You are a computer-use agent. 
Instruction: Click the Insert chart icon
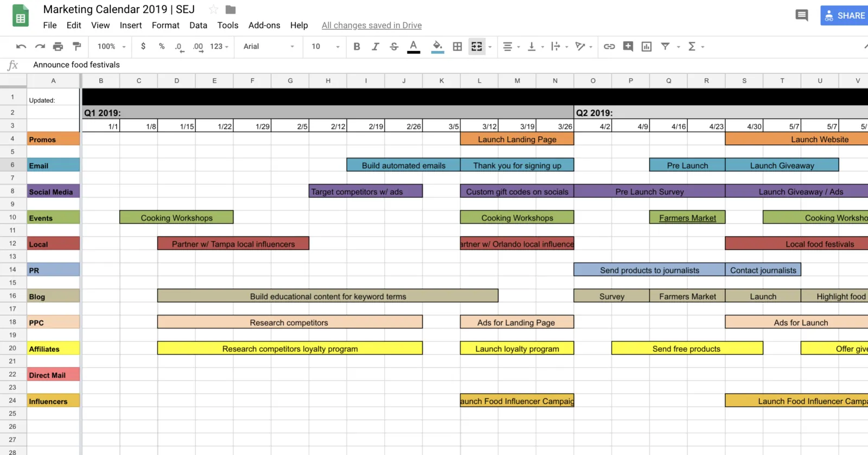point(647,47)
